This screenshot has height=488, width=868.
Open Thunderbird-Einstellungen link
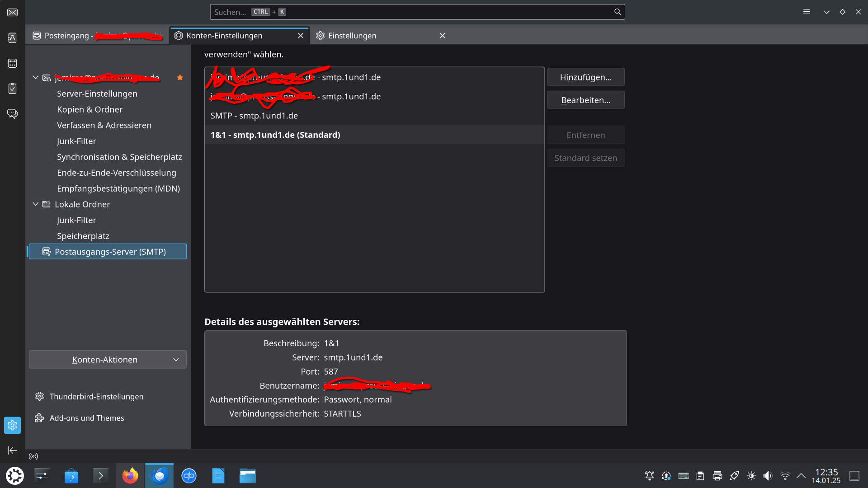[x=96, y=396]
